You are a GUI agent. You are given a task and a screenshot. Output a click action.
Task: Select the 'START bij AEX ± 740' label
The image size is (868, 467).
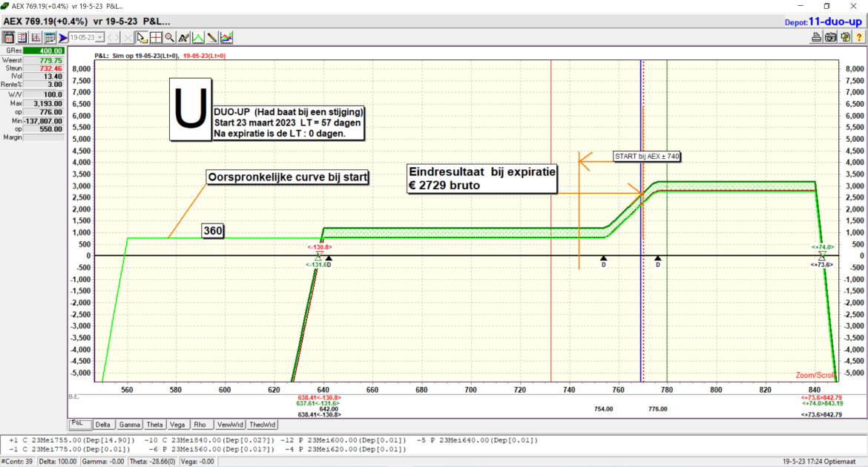647,156
